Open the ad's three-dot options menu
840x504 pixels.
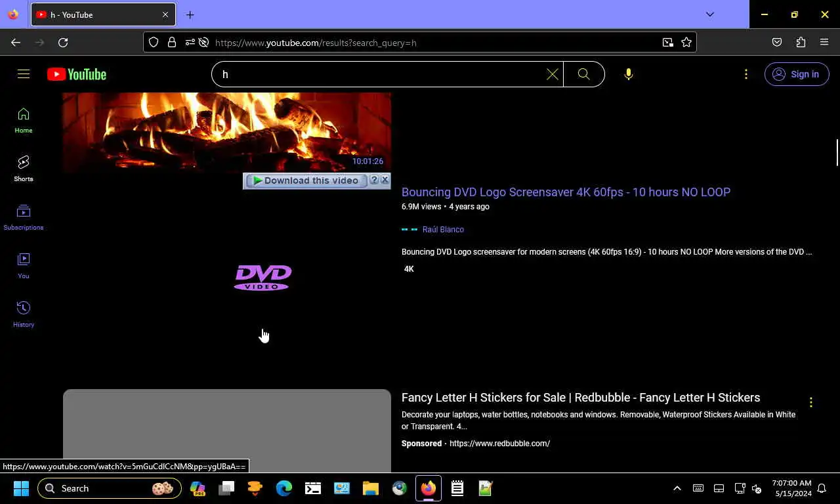click(810, 402)
